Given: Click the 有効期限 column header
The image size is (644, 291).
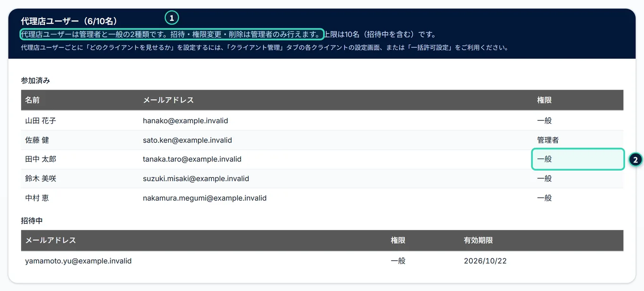Looking at the screenshot, I should 478,240.
